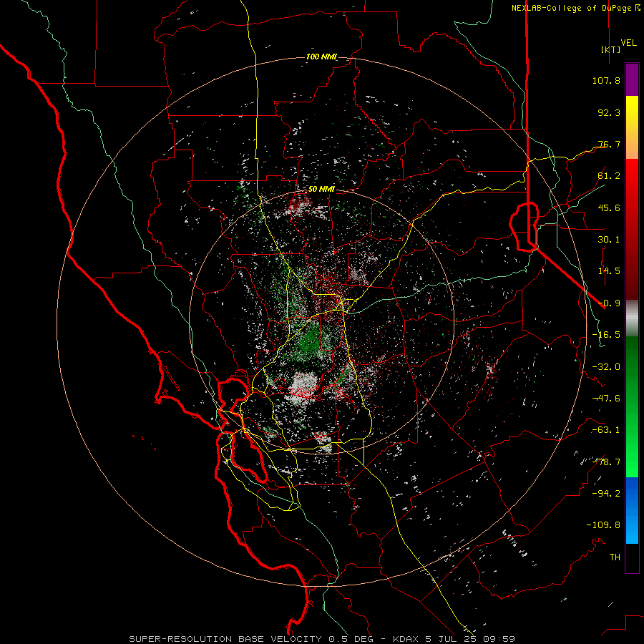Select the -78.7 velocity scale value

click(x=606, y=462)
